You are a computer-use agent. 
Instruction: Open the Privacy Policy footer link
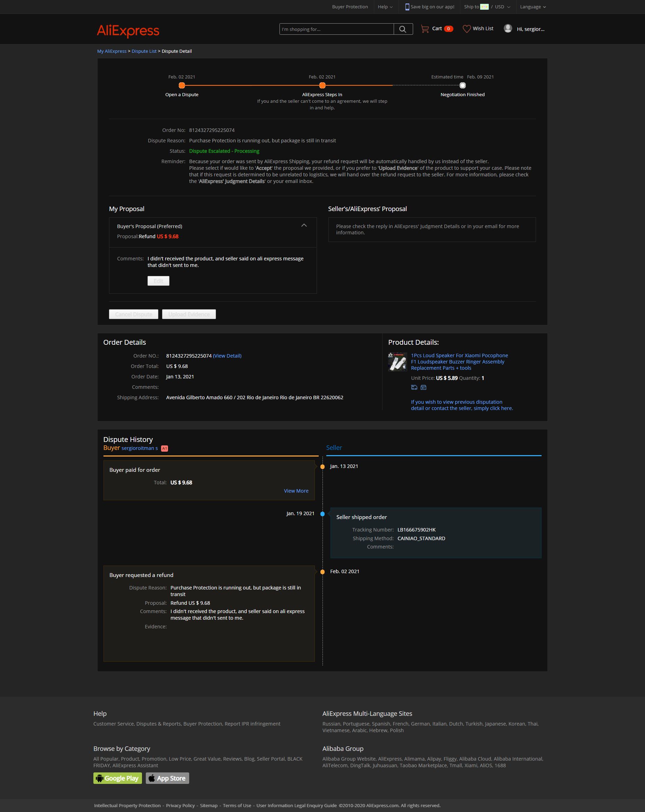pyautogui.click(x=181, y=806)
